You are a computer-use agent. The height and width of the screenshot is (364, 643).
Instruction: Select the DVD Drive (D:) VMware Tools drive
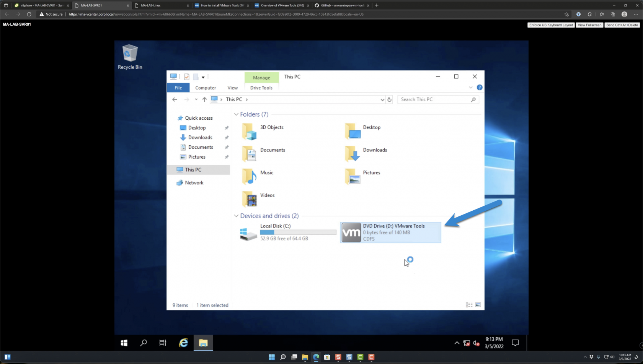tap(390, 232)
